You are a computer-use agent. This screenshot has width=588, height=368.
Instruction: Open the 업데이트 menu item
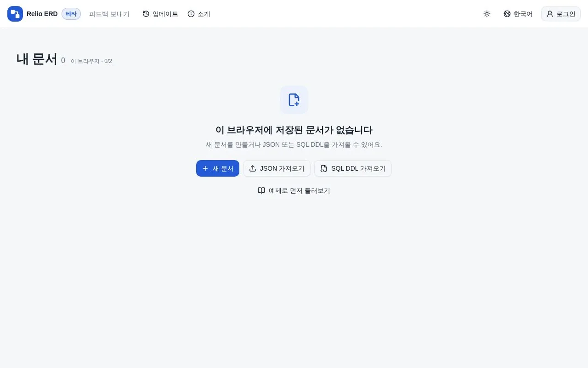(160, 14)
